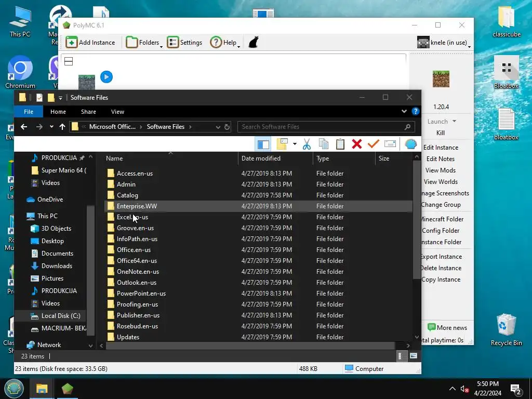This screenshot has height=399, width=532.
Task: Select OneDrive in navigation pane
Action: click(50, 199)
